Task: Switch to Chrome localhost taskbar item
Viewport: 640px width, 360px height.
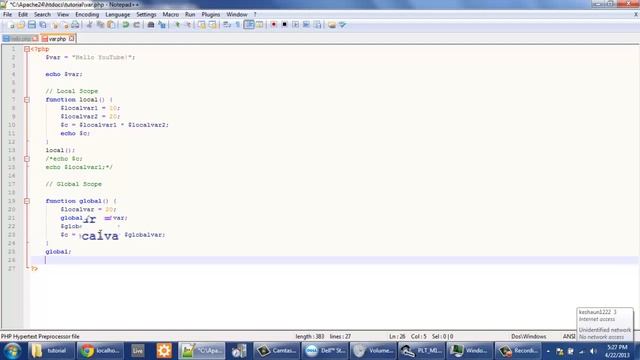Action: pos(100,351)
